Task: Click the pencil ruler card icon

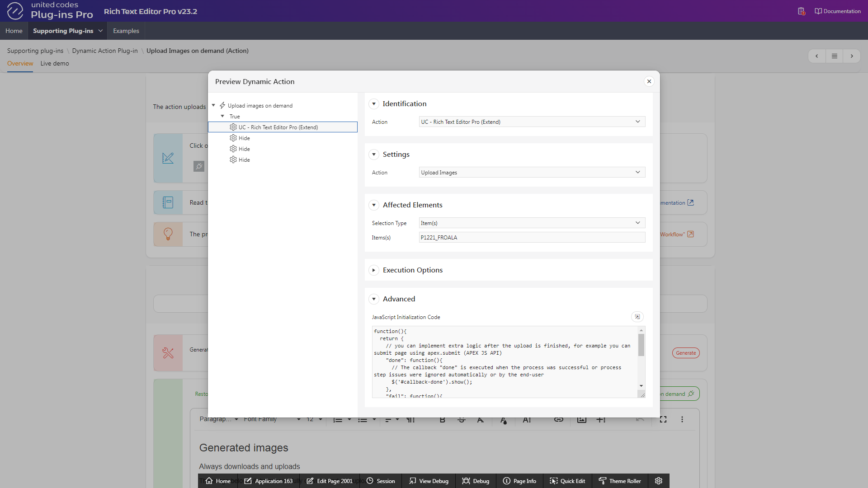Action: coord(168,158)
